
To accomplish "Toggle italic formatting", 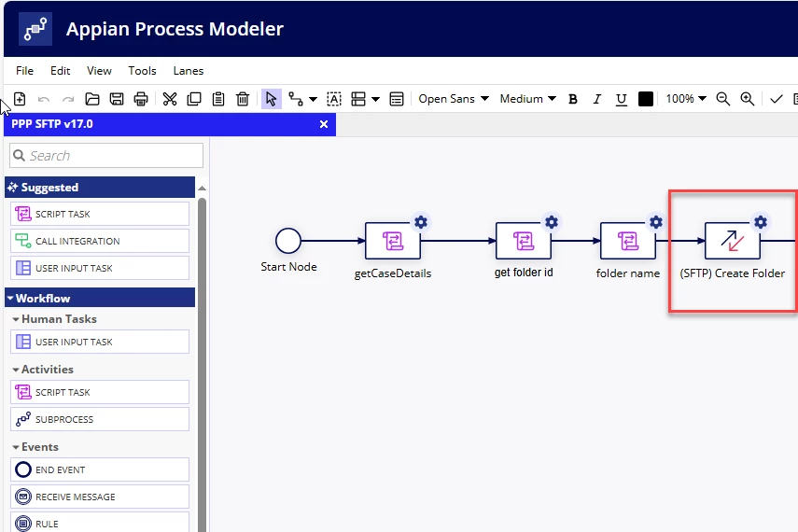I will [x=597, y=99].
